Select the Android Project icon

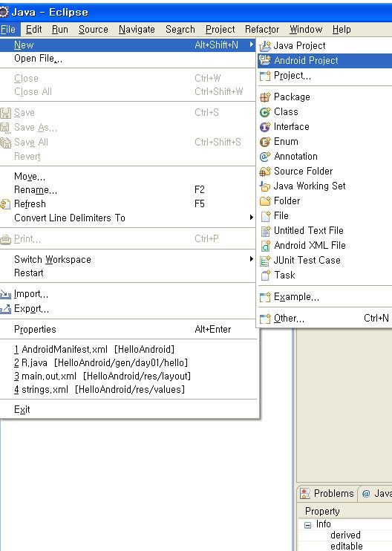point(265,60)
